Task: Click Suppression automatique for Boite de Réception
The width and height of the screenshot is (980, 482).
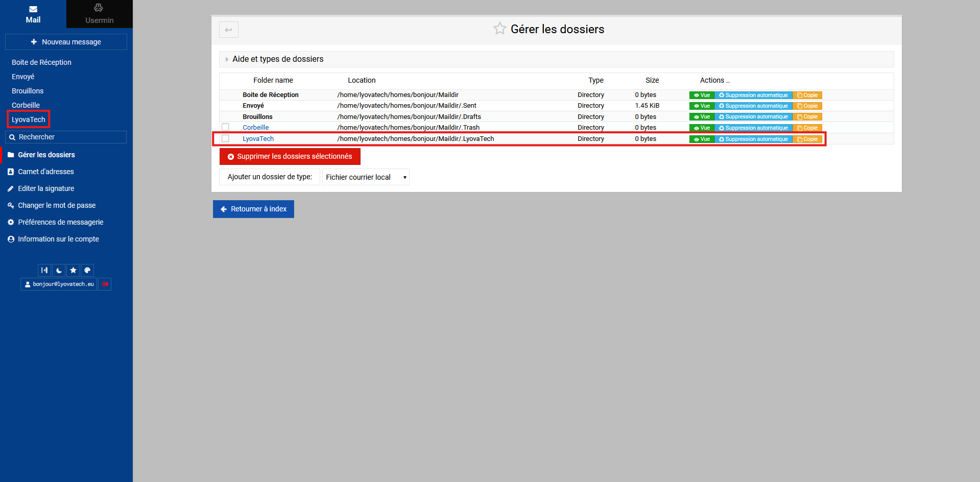Action: point(753,95)
